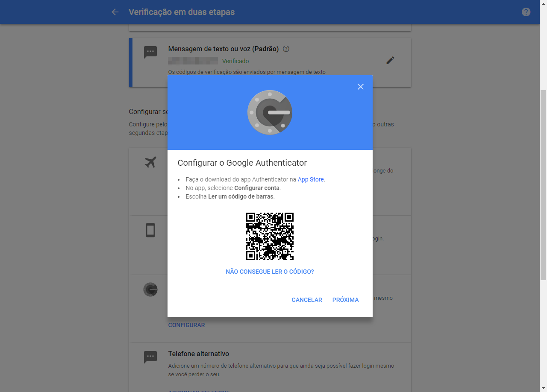Click the QR code image

tap(270, 236)
